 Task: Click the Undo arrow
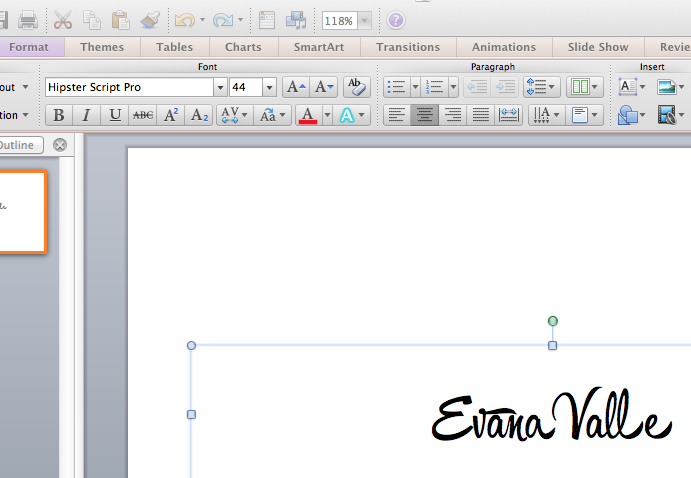185,20
